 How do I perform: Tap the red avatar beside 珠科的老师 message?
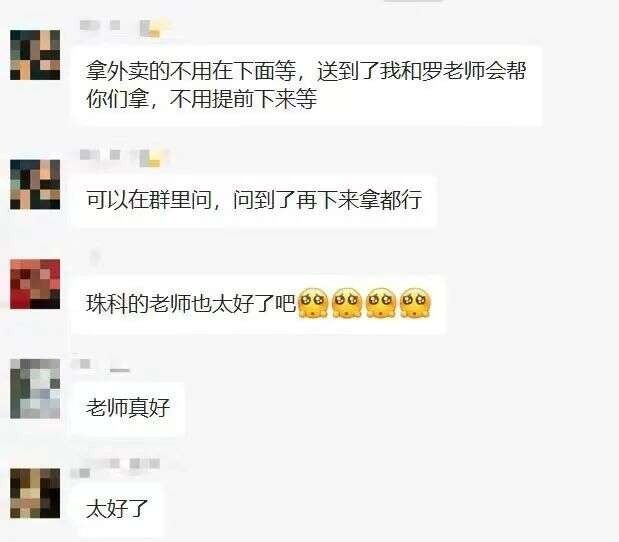coord(35,284)
